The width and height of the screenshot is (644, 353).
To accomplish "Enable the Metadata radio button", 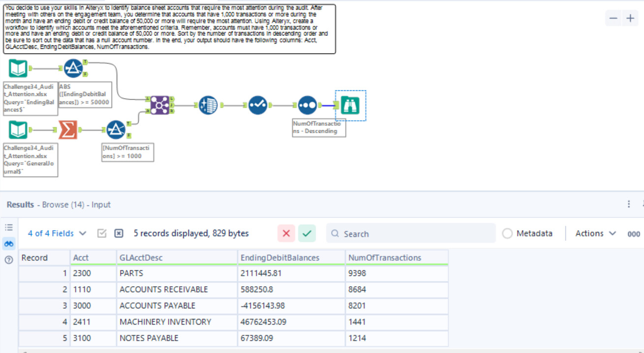I will (507, 234).
